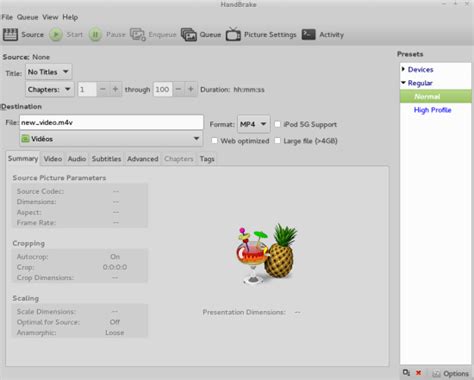The image size is (474, 380).
Task: Click the 'Source Codec:' label
Action: (x=40, y=191)
